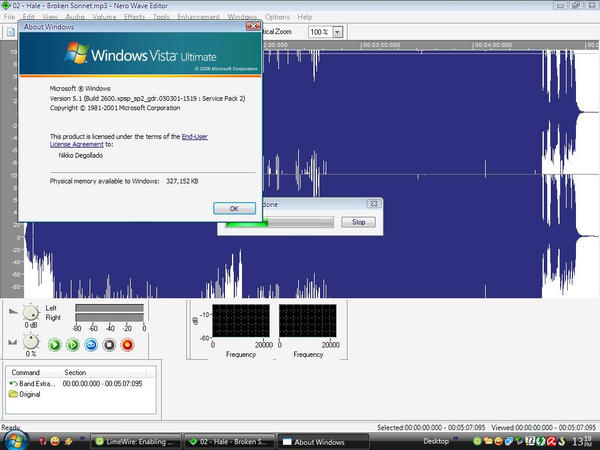The height and width of the screenshot is (450, 600).
Task: Switch to About Windows taskbar button
Action: (323, 442)
